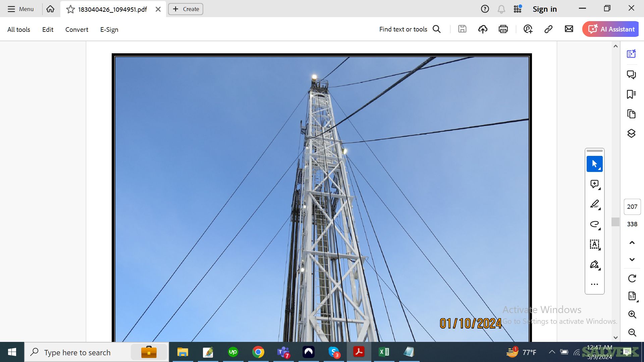This screenshot has width=644, height=362.
Task: Open the notifications bell
Action: click(501, 9)
